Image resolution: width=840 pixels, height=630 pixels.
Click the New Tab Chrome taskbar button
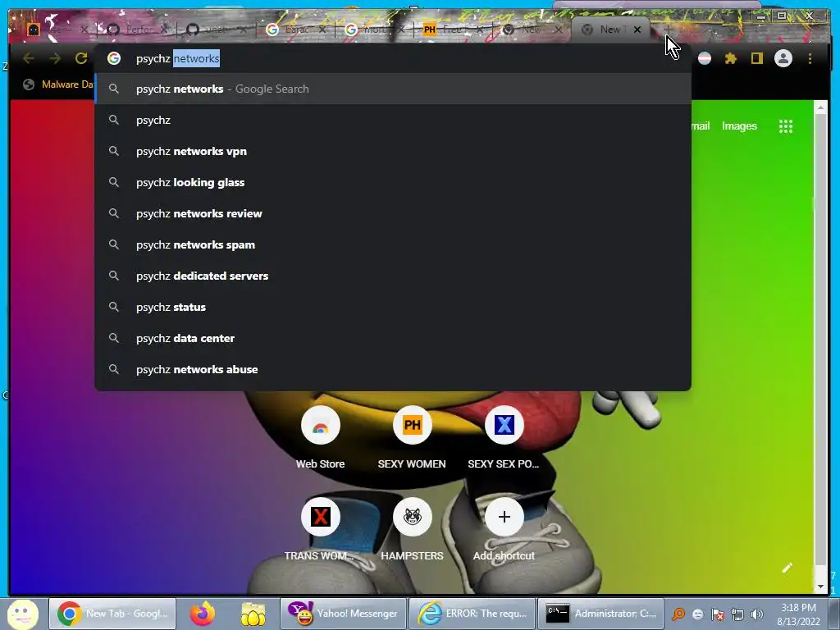tap(113, 614)
